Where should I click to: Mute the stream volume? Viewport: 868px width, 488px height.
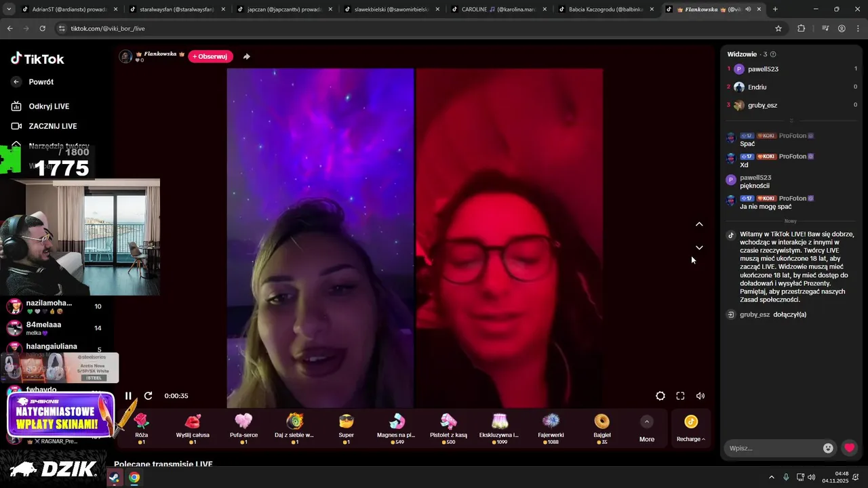(701, 396)
